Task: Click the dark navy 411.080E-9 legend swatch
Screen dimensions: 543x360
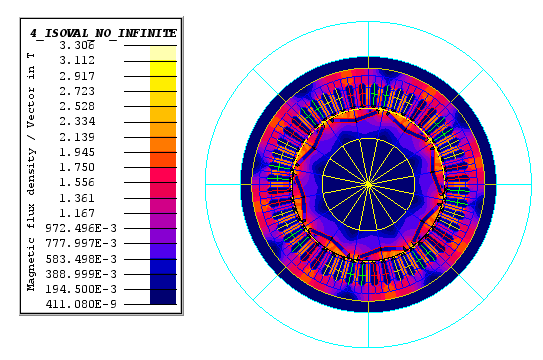Action: pyautogui.click(x=163, y=297)
